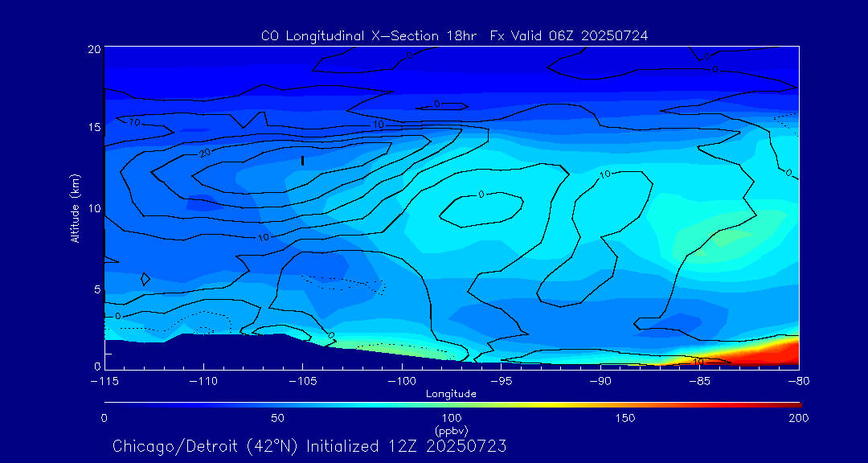This screenshot has height=463, width=868.
Task: Click the "5" altitude axis tick label
Action: (x=97, y=289)
